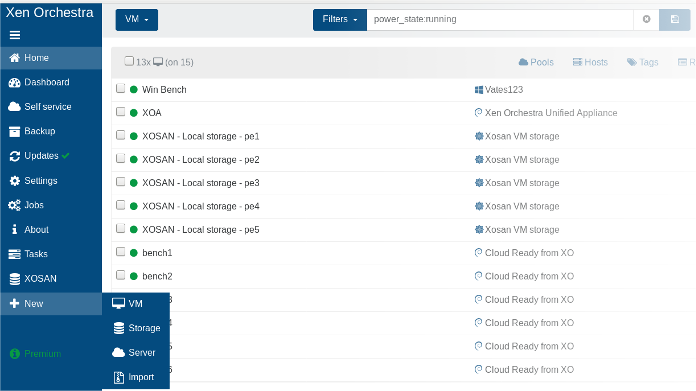The height and width of the screenshot is (391, 696).
Task: Open the bench2 VM entry
Action: tap(157, 276)
